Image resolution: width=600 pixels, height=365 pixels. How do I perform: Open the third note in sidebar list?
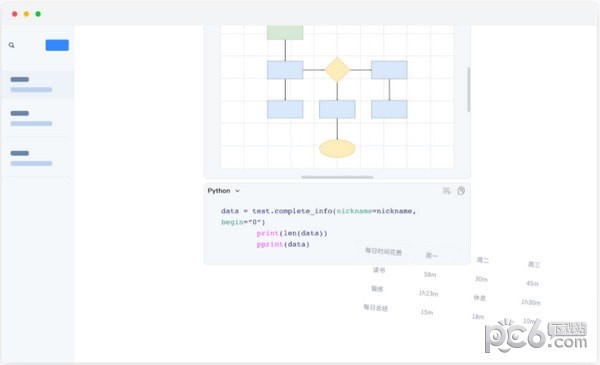pyautogui.click(x=38, y=158)
